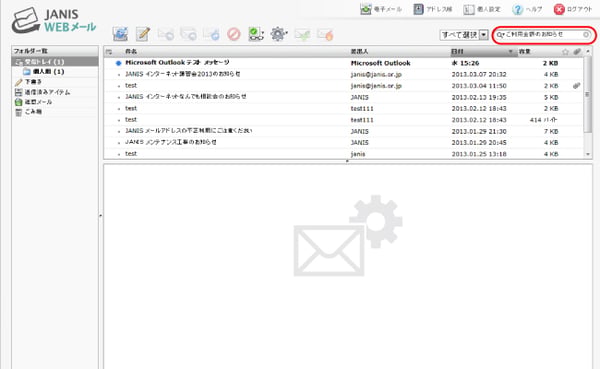Open the ヘルプ help page

[x=527, y=10]
